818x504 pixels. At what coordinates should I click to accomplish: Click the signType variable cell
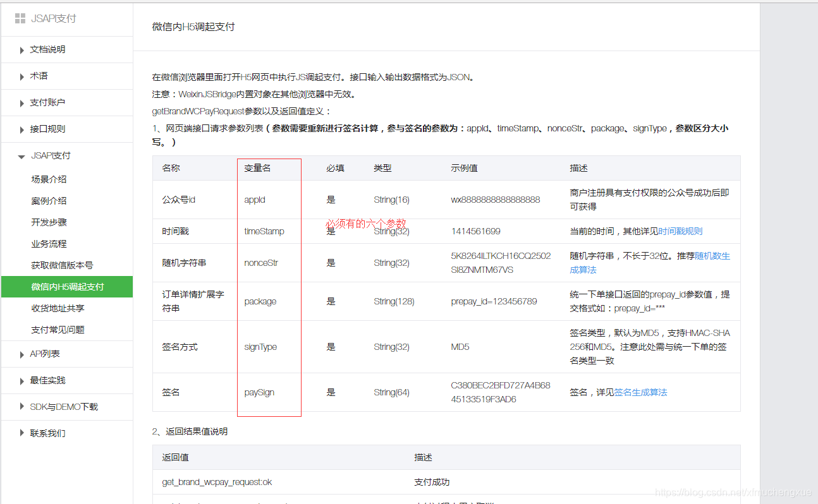pos(260,347)
